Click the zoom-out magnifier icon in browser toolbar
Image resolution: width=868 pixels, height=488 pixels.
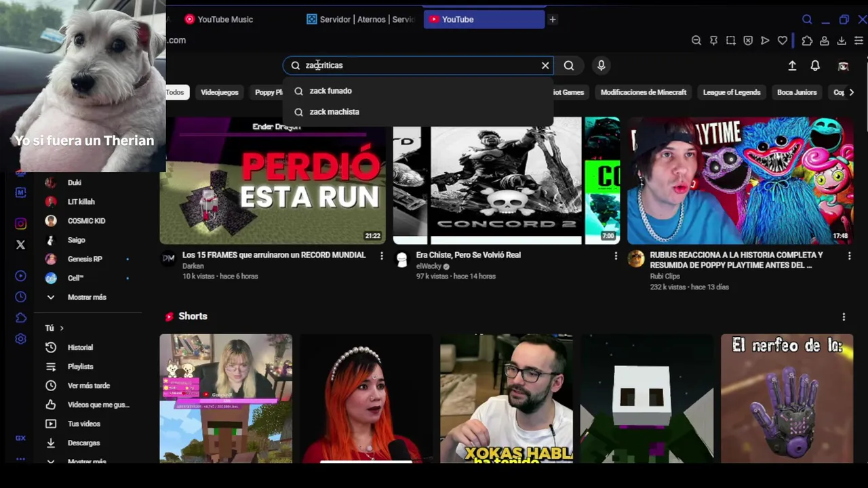[x=696, y=41]
